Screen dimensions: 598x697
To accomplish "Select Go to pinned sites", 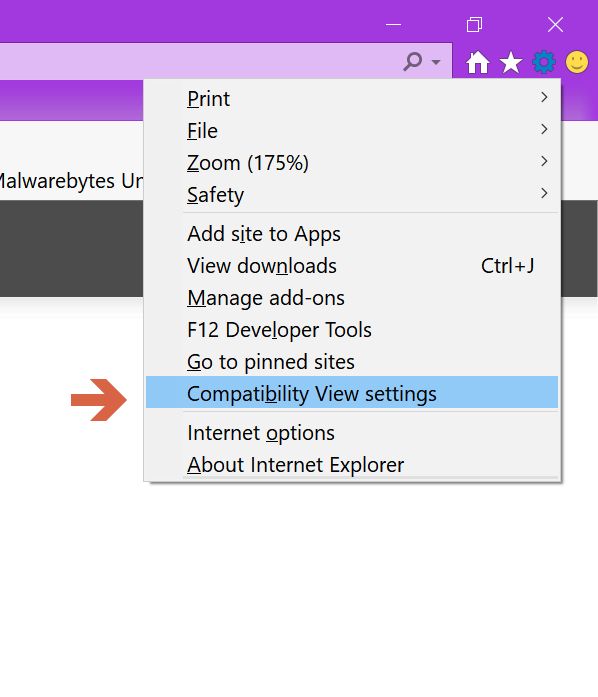I will [352, 362].
